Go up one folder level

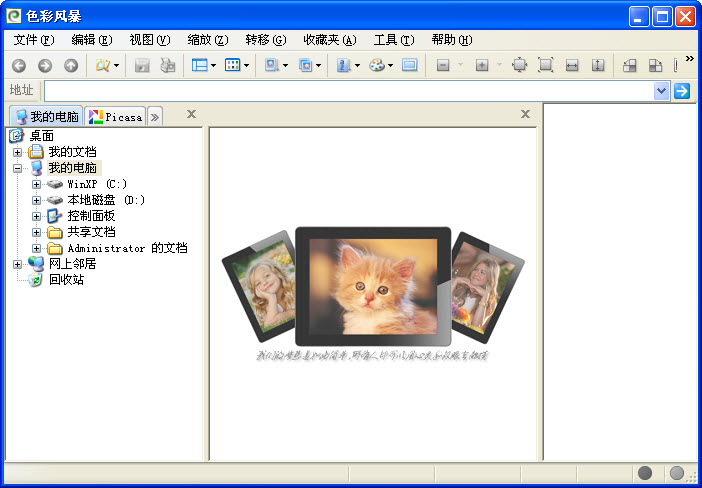(71, 66)
